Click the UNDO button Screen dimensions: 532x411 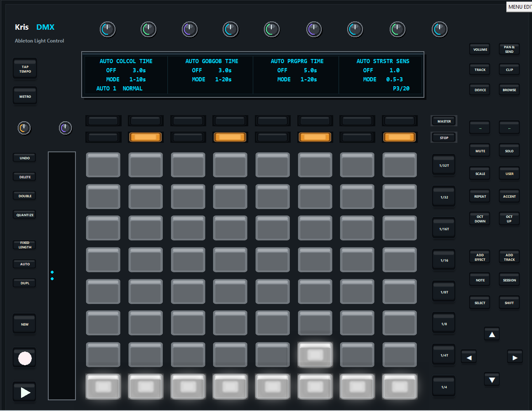25,158
